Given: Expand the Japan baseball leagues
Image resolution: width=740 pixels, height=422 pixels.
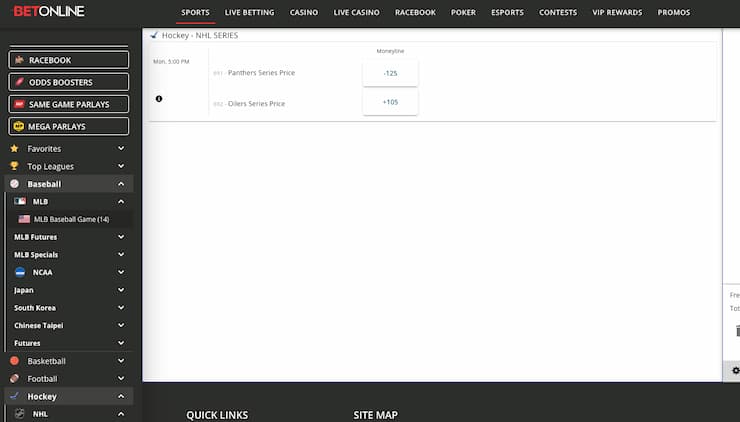Looking at the screenshot, I should tap(121, 290).
